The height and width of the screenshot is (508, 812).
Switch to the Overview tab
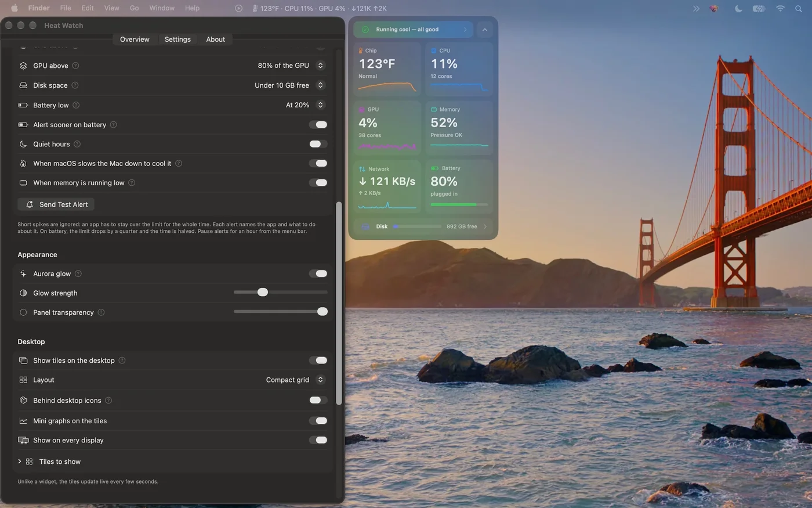pos(135,39)
